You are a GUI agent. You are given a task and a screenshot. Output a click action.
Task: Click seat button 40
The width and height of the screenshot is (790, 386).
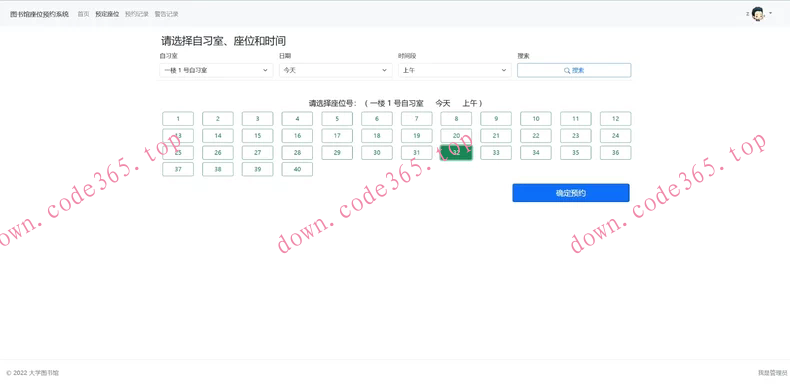[x=297, y=169]
